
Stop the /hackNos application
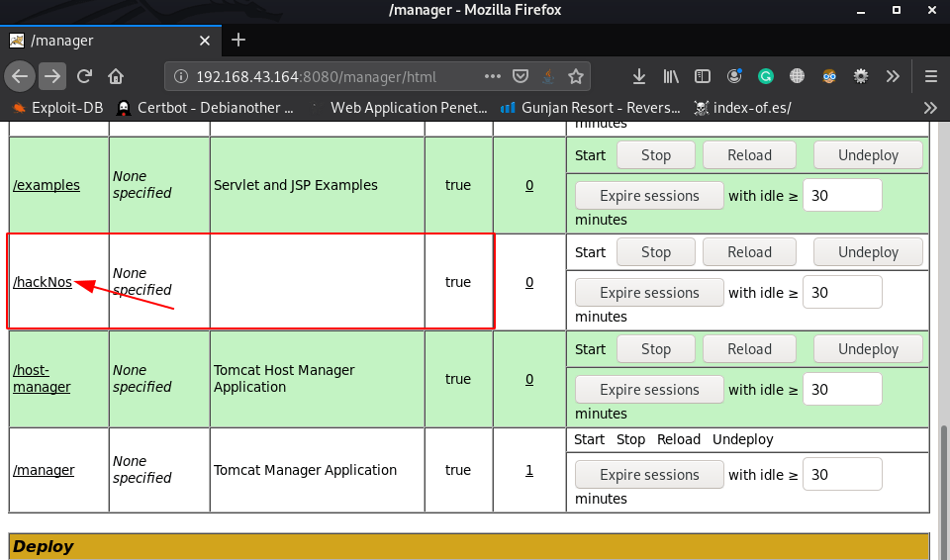(655, 252)
